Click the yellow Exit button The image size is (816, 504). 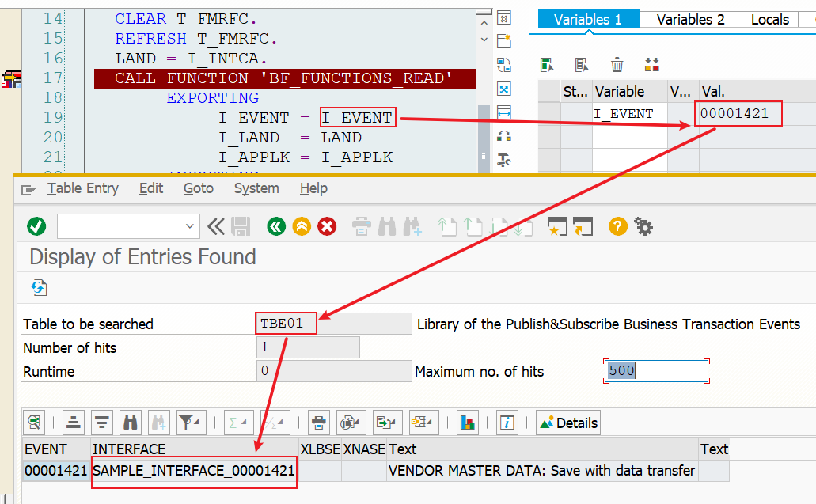point(302,226)
